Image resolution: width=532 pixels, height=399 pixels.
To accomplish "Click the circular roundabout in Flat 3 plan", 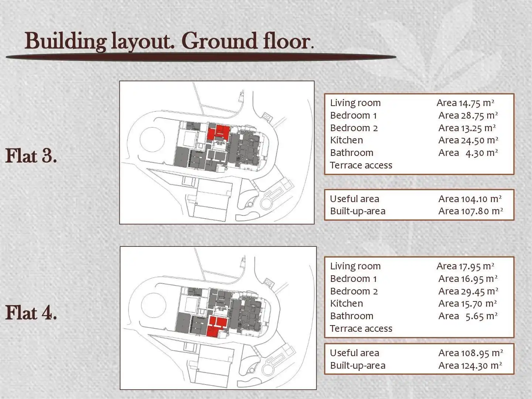I will tap(152, 140).
